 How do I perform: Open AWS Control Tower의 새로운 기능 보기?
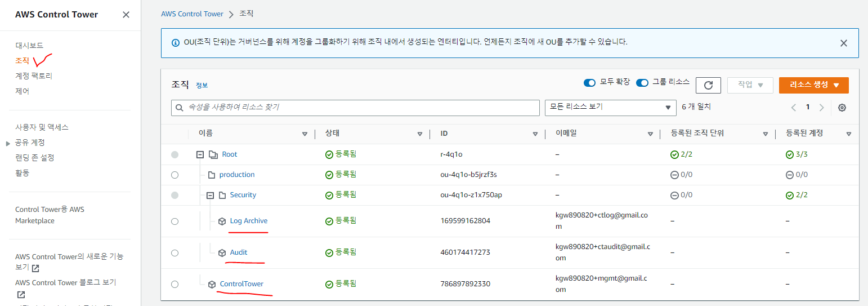point(69,262)
